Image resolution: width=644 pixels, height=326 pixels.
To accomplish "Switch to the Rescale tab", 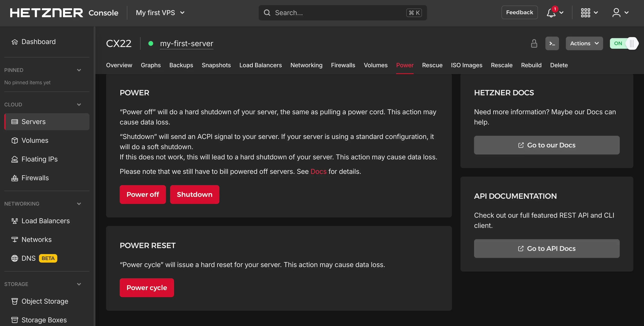I will 501,65.
